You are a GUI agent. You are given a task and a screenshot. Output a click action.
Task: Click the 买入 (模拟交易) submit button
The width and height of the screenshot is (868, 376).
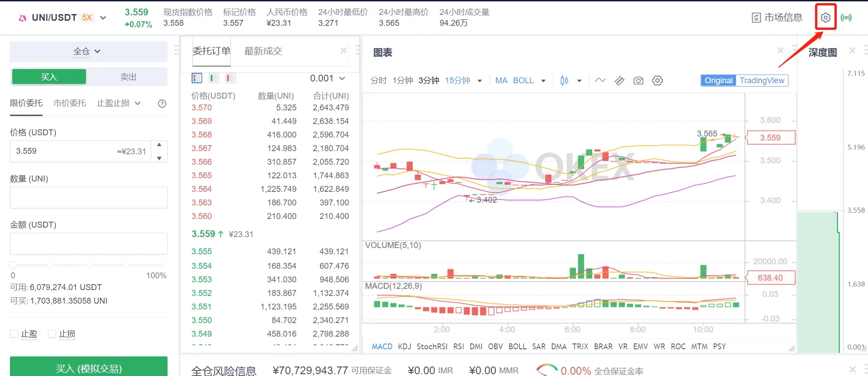tap(89, 367)
